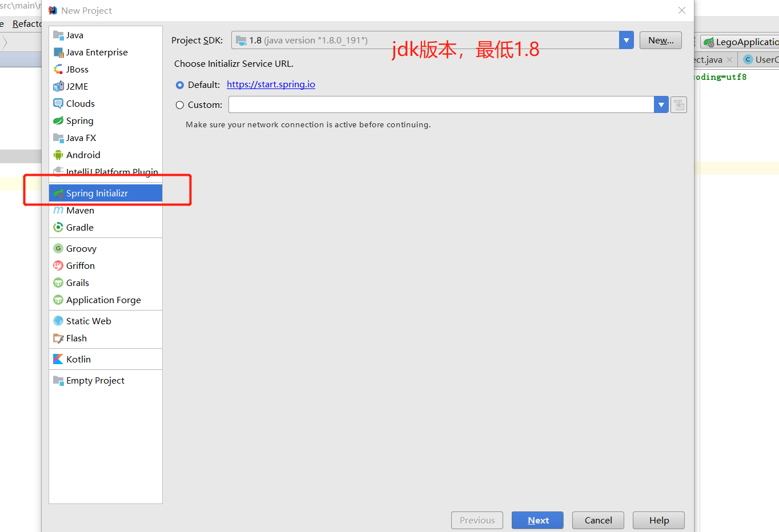Select J2ME in the project list
The image size is (779, 532).
[77, 87]
